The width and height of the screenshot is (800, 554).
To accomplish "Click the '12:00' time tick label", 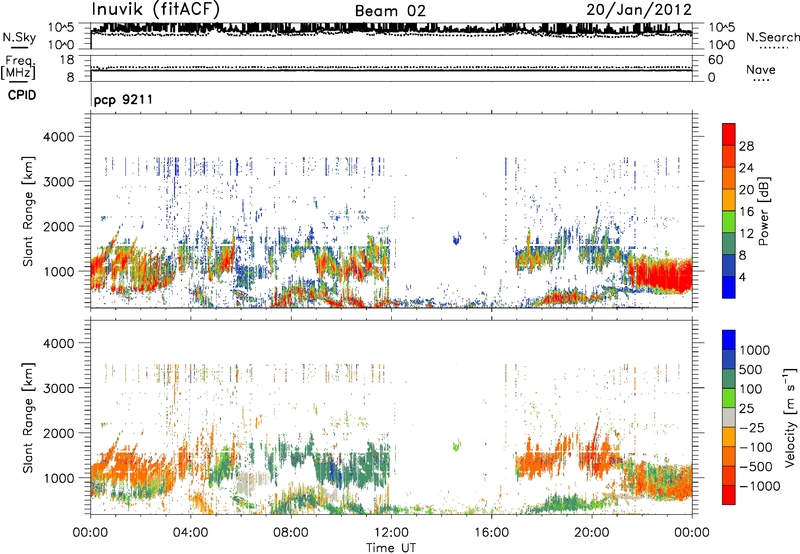I will coord(391,533).
